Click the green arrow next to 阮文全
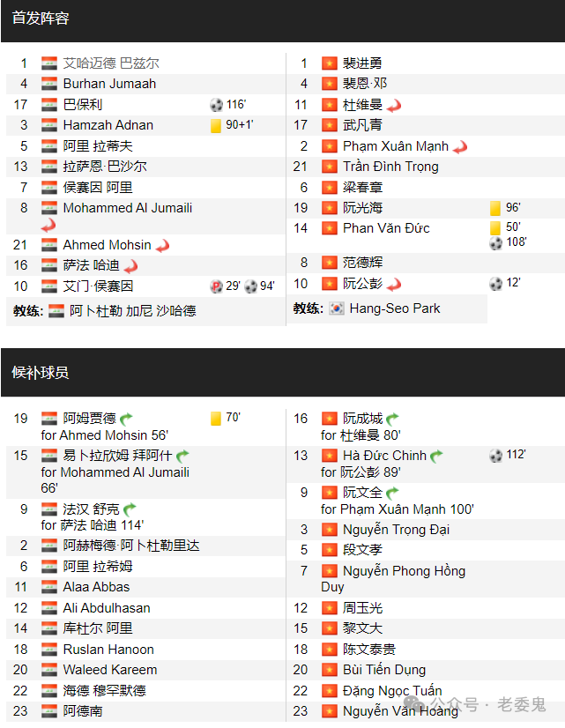The image size is (565, 728). [x=392, y=493]
